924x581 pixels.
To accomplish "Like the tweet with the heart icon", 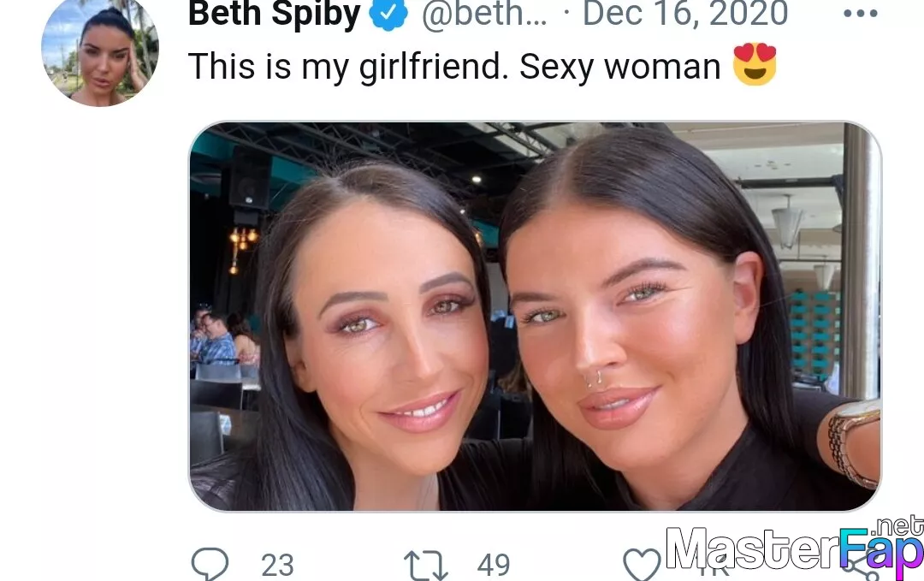I will pos(642,564).
